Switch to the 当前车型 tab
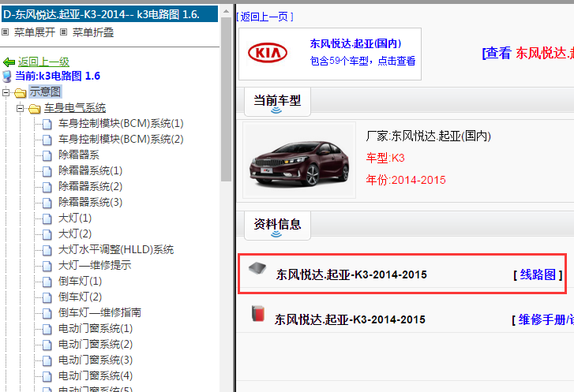This screenshot has height=392, width=574. (x=277, y=102)
